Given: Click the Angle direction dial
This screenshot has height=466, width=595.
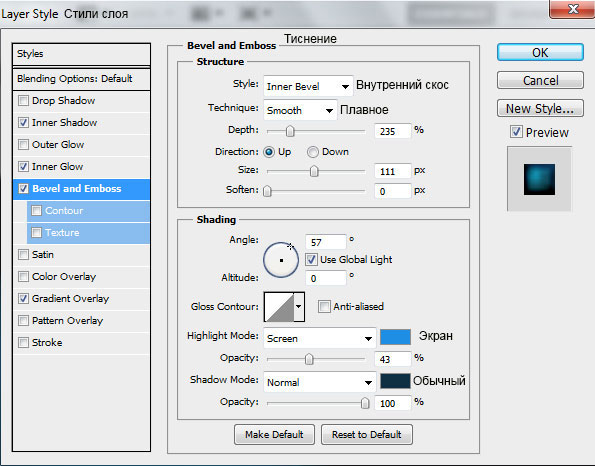Looking at the screenshot, I should [281, 260].
